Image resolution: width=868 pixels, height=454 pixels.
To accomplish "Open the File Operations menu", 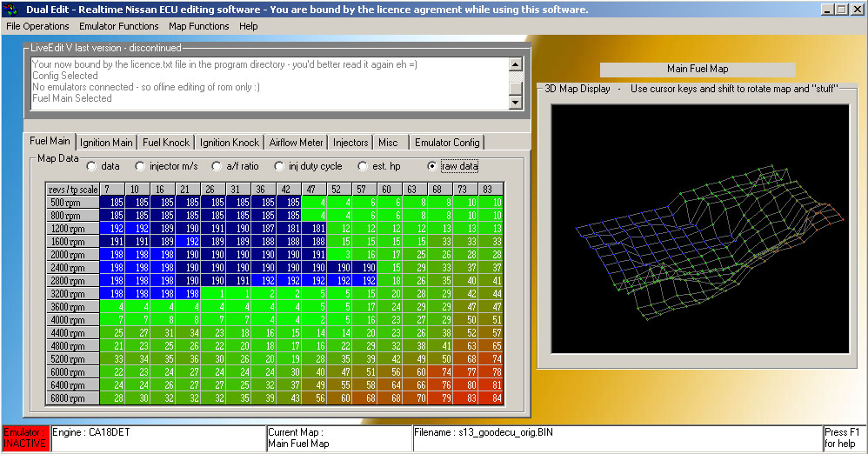I will point(37,26).
